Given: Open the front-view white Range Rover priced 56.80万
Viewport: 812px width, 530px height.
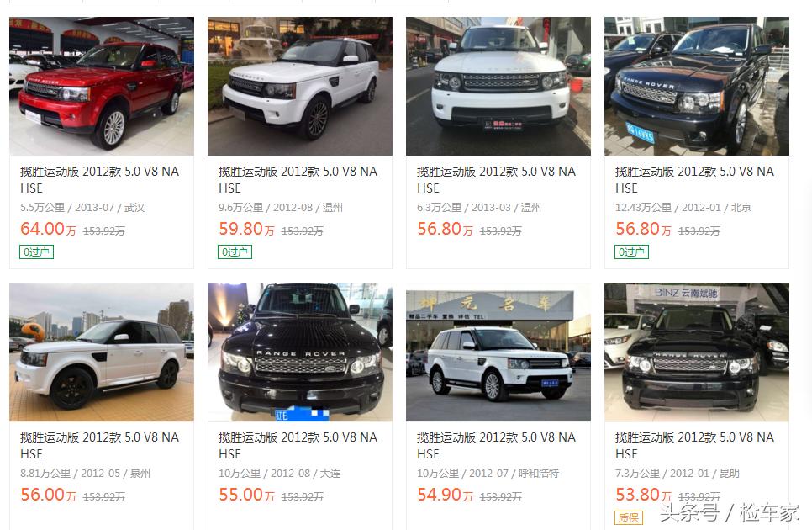Looking at the screenshot, I should click(x=498, y=86).
